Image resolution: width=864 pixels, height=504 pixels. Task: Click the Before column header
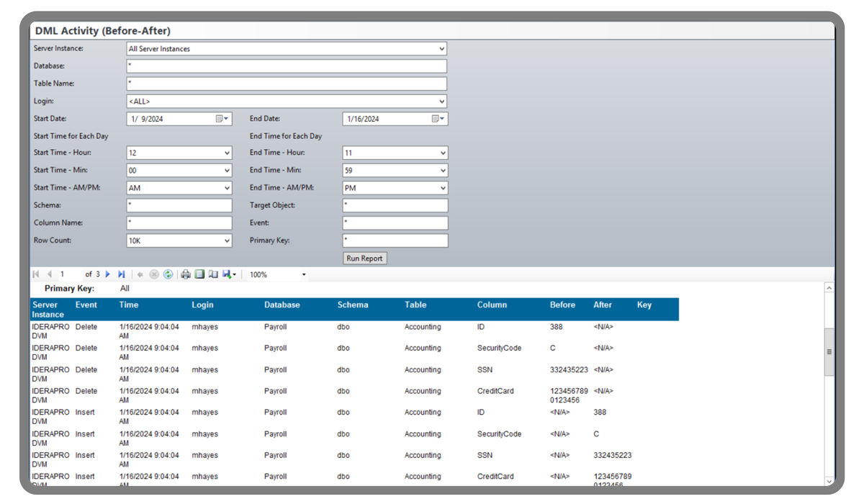pos(562,305)
